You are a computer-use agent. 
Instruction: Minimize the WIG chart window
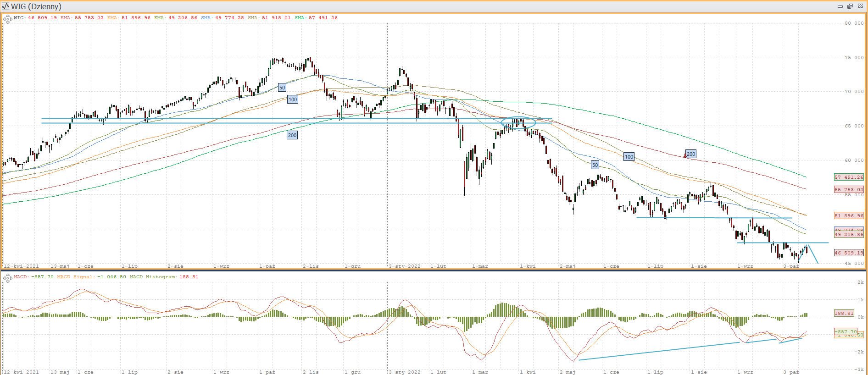(x=840, y=6)
